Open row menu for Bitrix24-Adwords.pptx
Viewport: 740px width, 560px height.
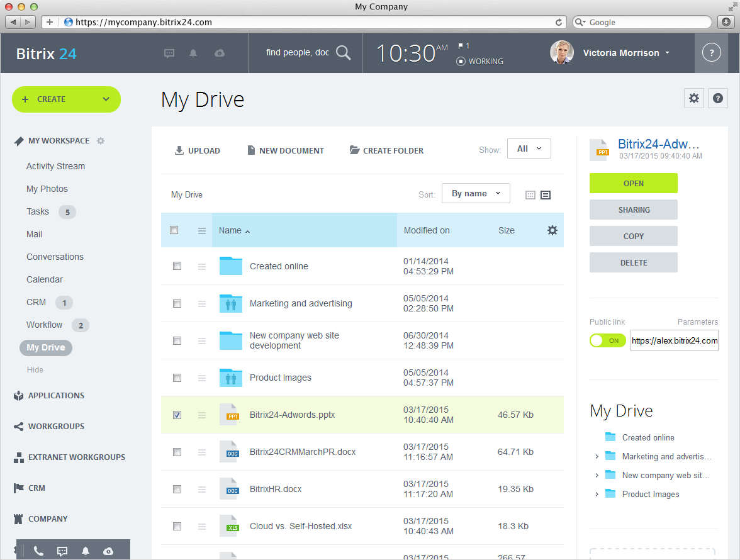coord(202,415)
